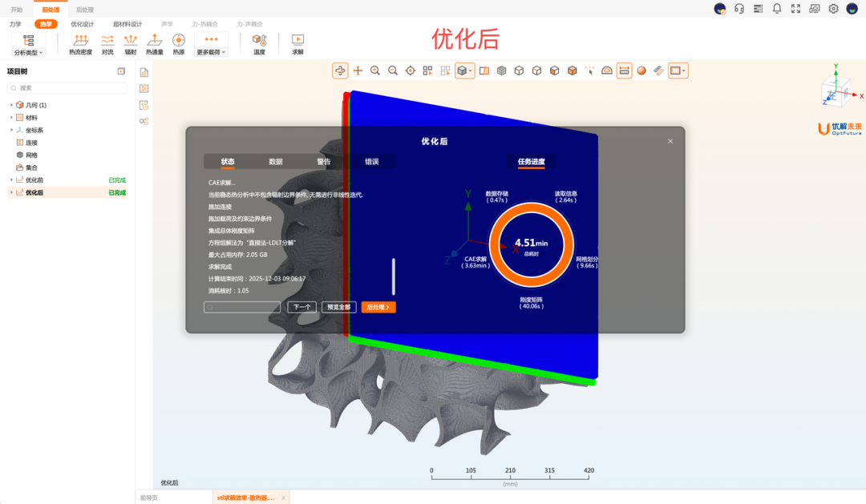The image size is (866, 504).
Task: Toggle the section-plane view button
Action: pos(484,71)
